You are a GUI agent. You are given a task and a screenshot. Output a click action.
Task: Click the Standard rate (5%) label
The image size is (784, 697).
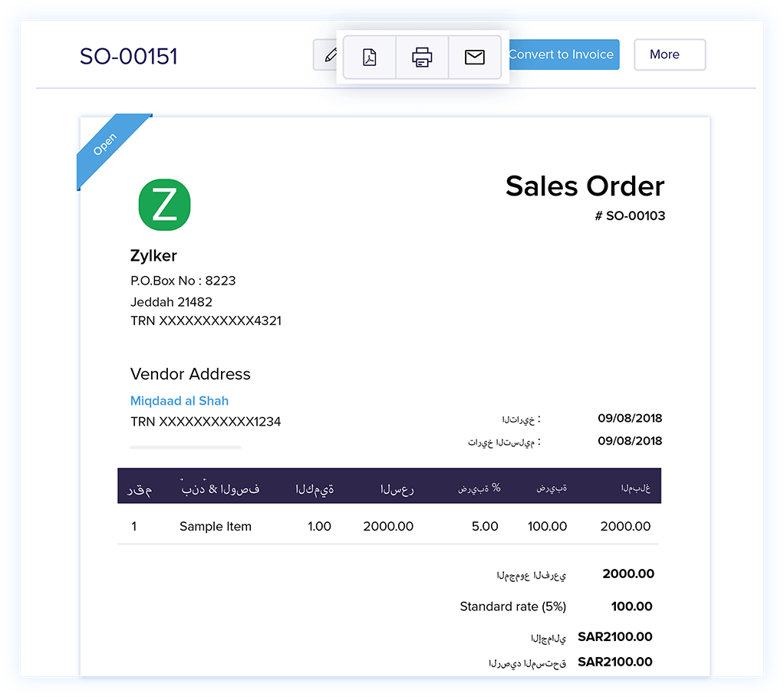512,607
